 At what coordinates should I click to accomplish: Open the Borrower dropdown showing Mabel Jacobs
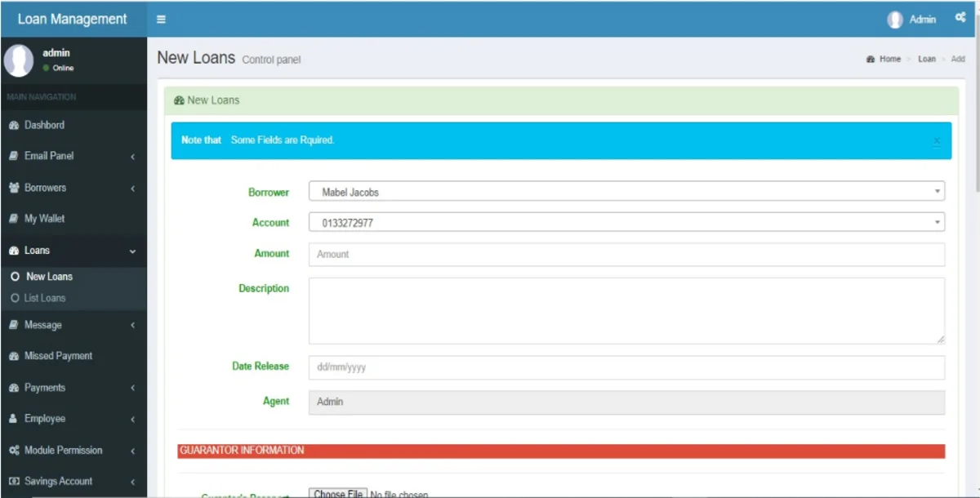point(626,192)
